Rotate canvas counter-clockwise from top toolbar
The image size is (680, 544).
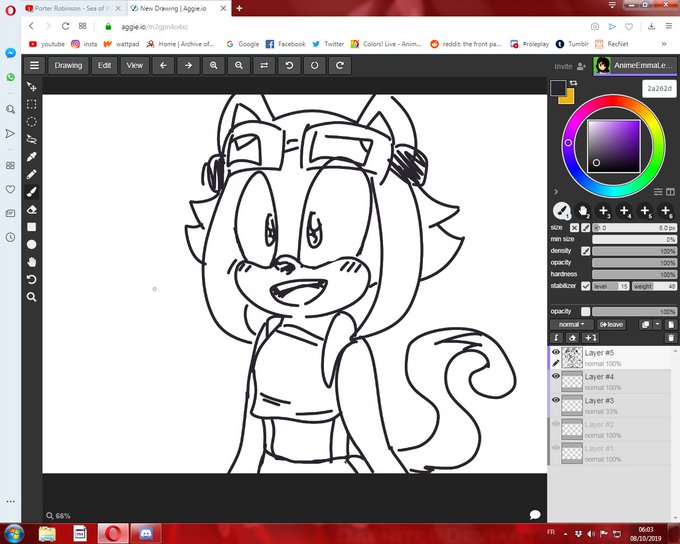click(289, 66)
